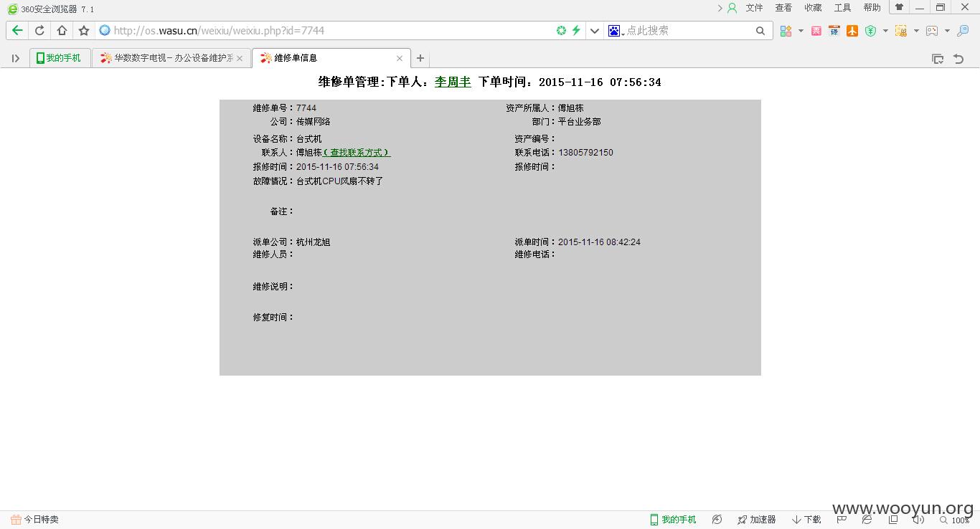The height and width of the screenshot is (529, 980).
Task: Open the 帮助 menu
Action: (x=872, y=8)
